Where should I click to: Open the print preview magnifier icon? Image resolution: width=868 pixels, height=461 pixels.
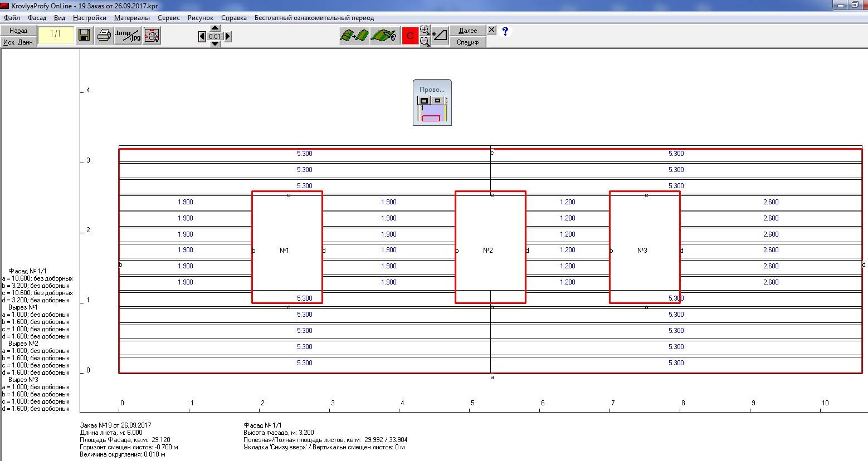pyautogui.click(x=152, y=36)
